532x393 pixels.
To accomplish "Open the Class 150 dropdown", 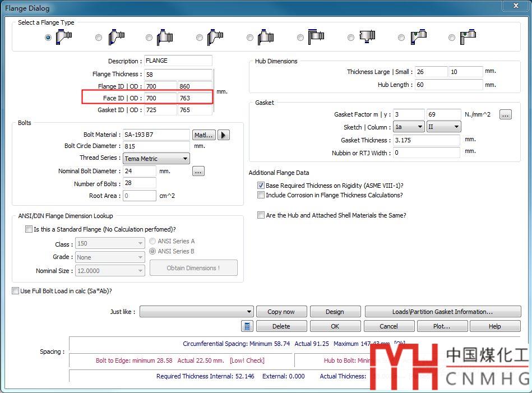I will 109,243.
